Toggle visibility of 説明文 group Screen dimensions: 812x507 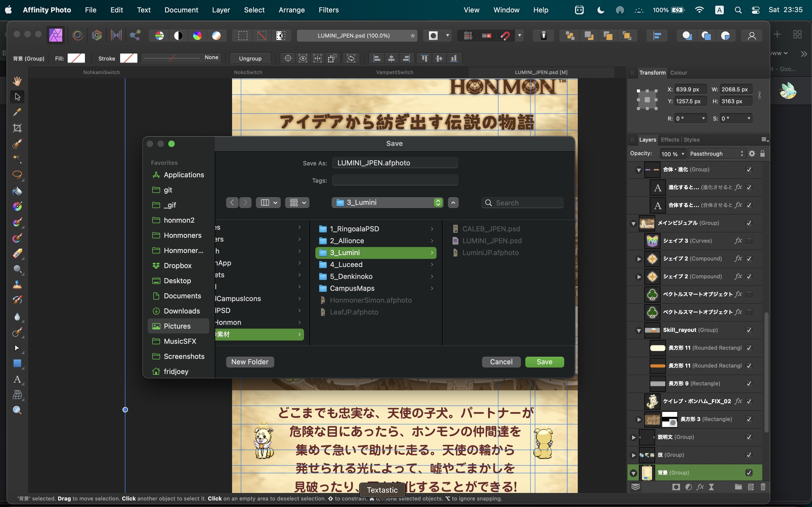click(x=749, y=437)
